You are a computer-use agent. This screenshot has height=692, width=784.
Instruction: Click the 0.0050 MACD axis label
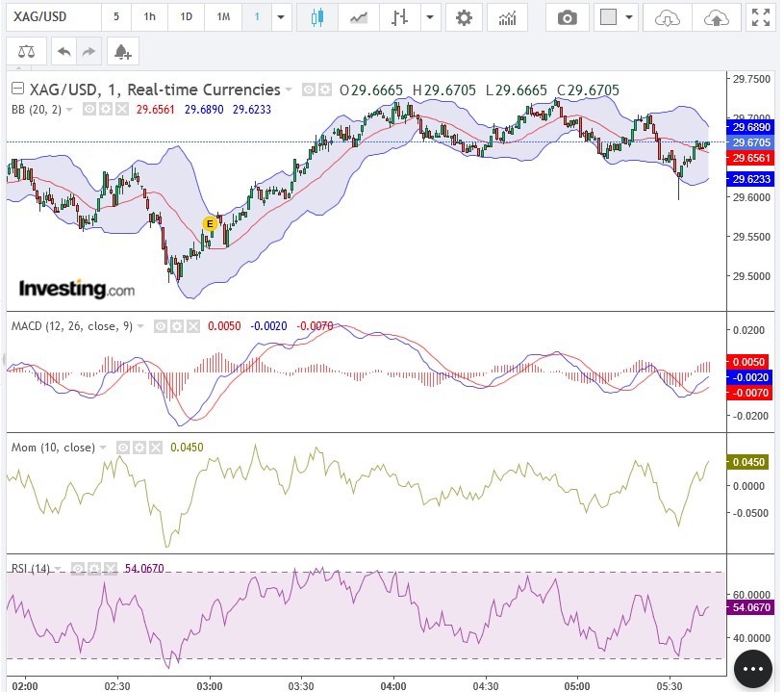pyautogui.click(x=748, y=362)
